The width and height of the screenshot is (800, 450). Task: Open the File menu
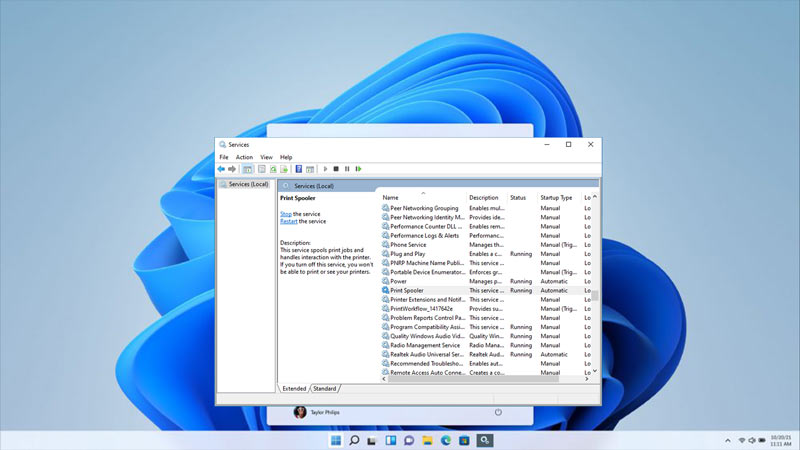coord(224,157)
